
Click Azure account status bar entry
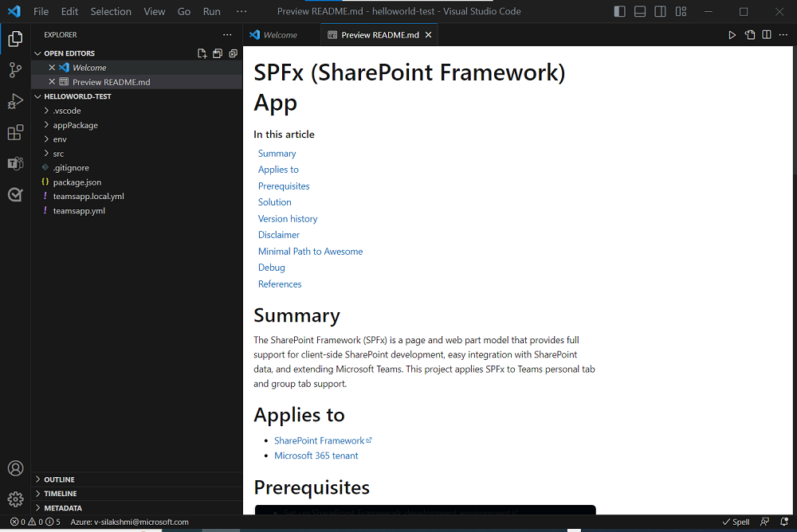[x=130, y=522]
